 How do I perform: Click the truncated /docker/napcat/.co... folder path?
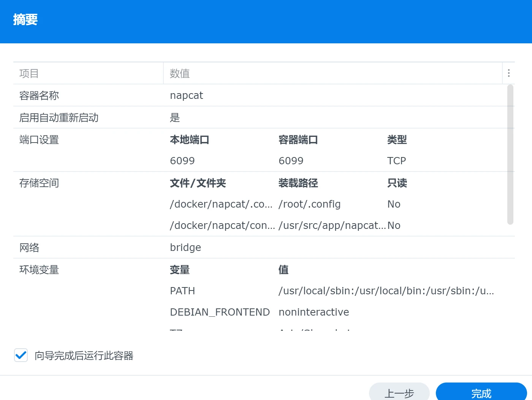point(221,204)
